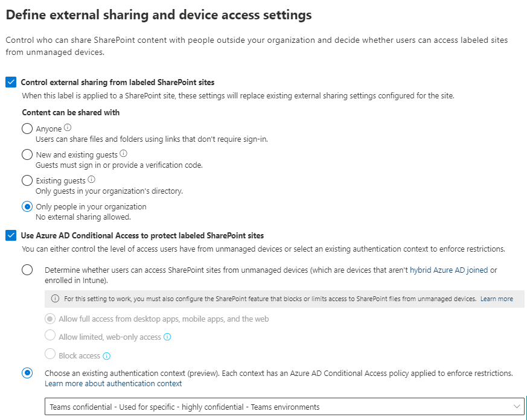The height and width of the screenshot is (420, 527).
Task: Click info icon in the gray notice banner
Action: pos(56,299)
